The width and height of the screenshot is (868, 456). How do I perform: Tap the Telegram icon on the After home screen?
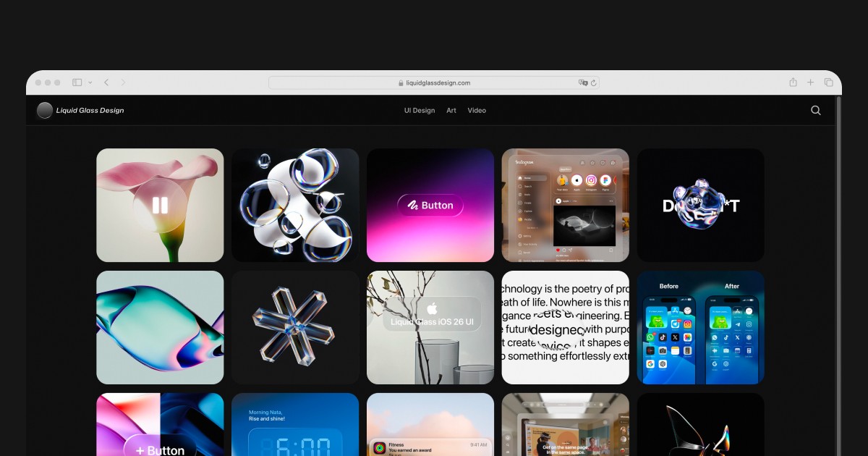pos(738,324)
